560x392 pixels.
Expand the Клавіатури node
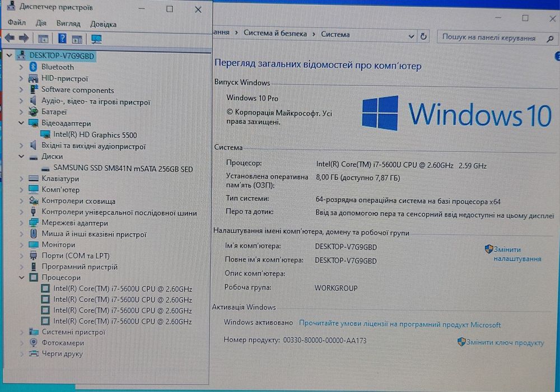click(x=21, y=179)
